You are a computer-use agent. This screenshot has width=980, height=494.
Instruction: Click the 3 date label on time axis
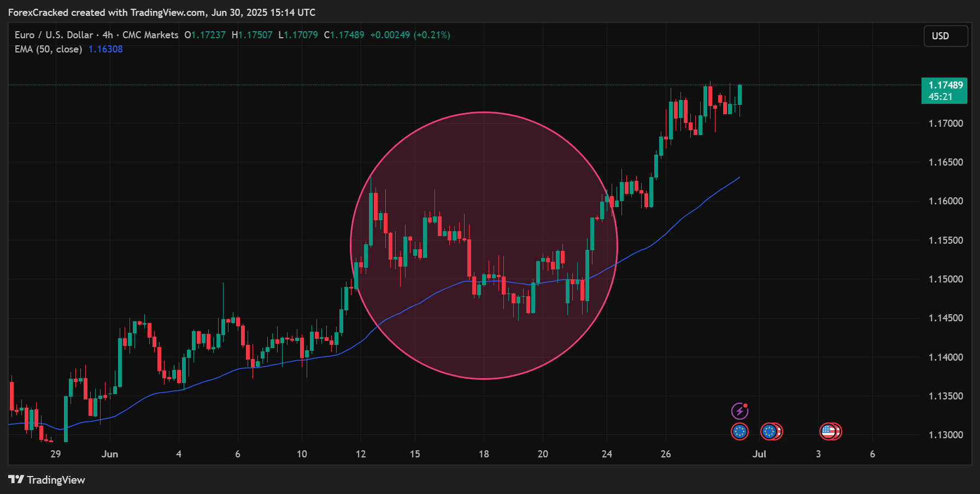[818, 454]
